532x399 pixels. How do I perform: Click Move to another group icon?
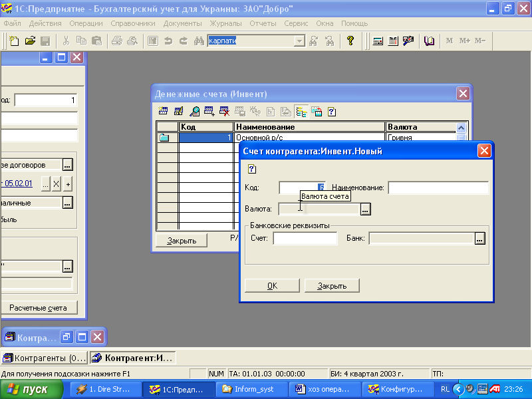[317, 111]
